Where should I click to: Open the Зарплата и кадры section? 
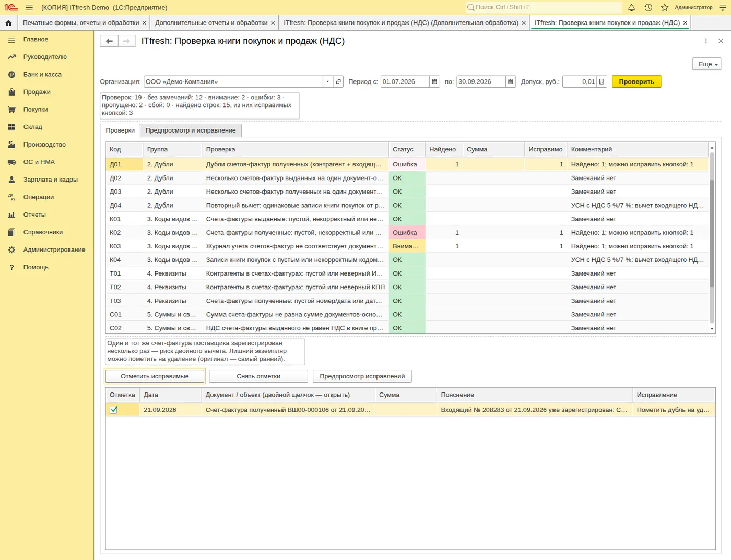pos(51,180)
